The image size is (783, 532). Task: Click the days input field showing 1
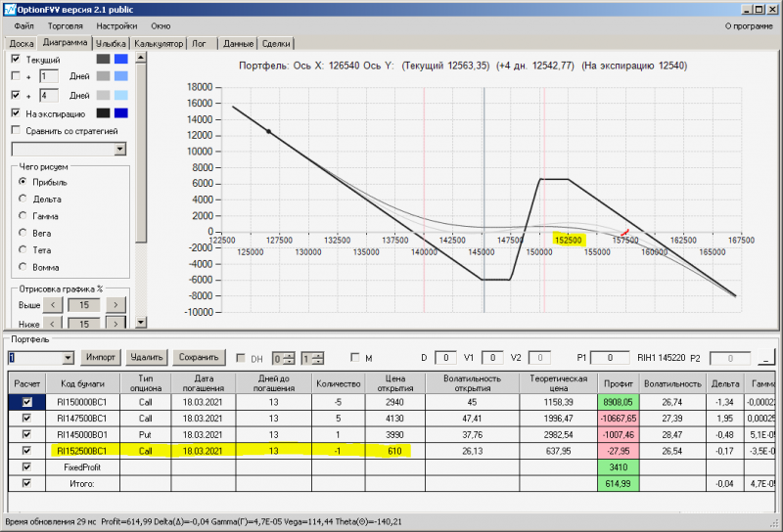pos(48,76)
